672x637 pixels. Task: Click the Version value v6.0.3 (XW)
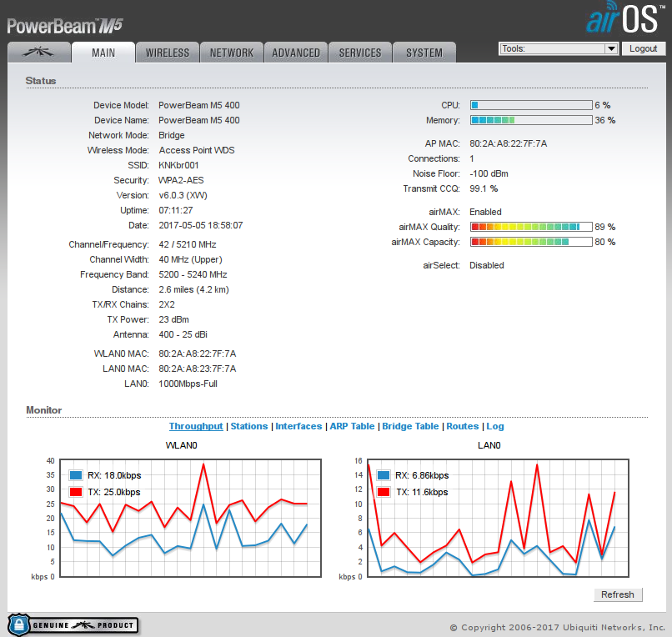click(183, 195)
